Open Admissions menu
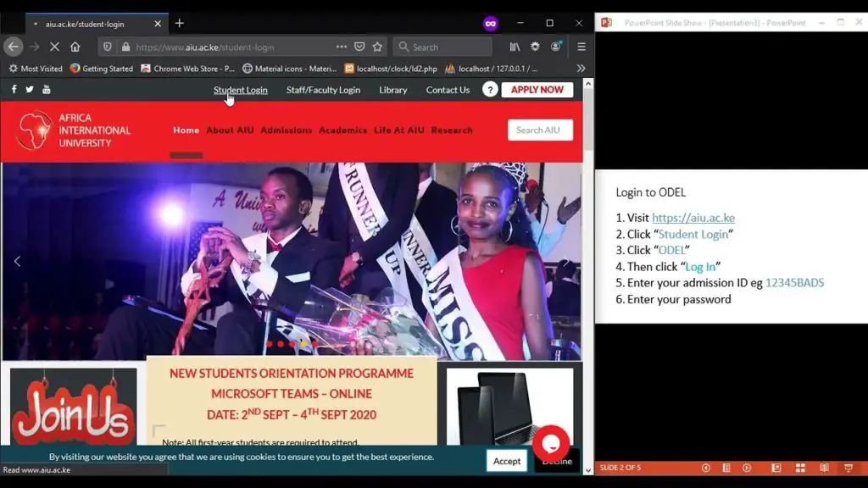868x488 pixels. tap(287, 130)
